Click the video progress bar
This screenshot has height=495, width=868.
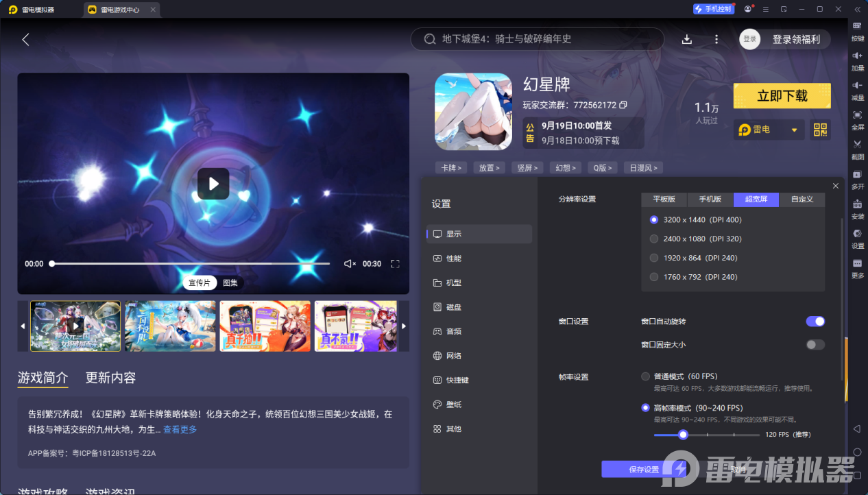[189, 264]
